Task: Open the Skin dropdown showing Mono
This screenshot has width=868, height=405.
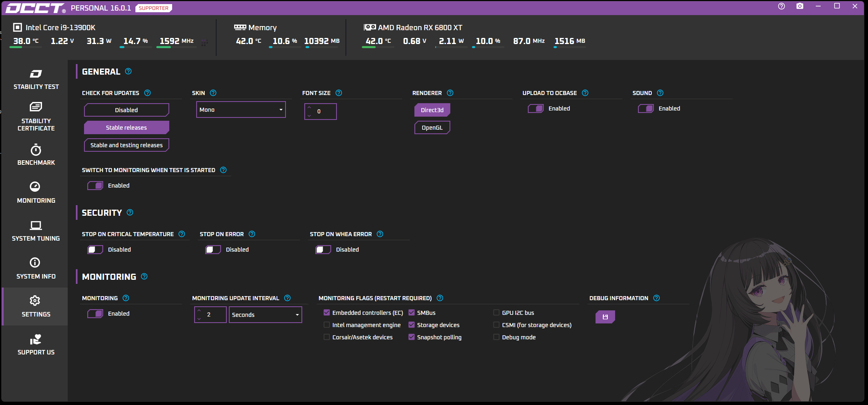Action: click(x=241, y=110)
